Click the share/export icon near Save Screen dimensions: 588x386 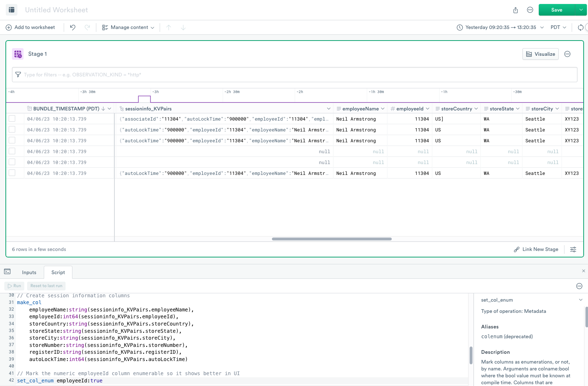click(x=515, y=10)
